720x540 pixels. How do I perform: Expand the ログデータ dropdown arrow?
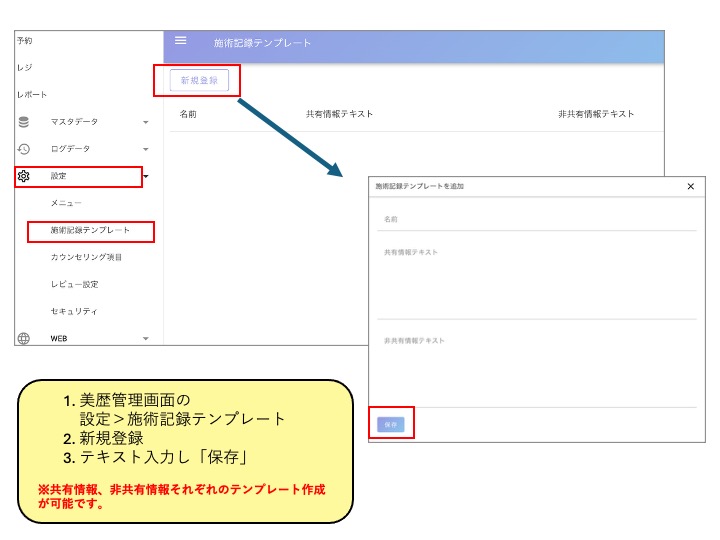pos(146,150)
